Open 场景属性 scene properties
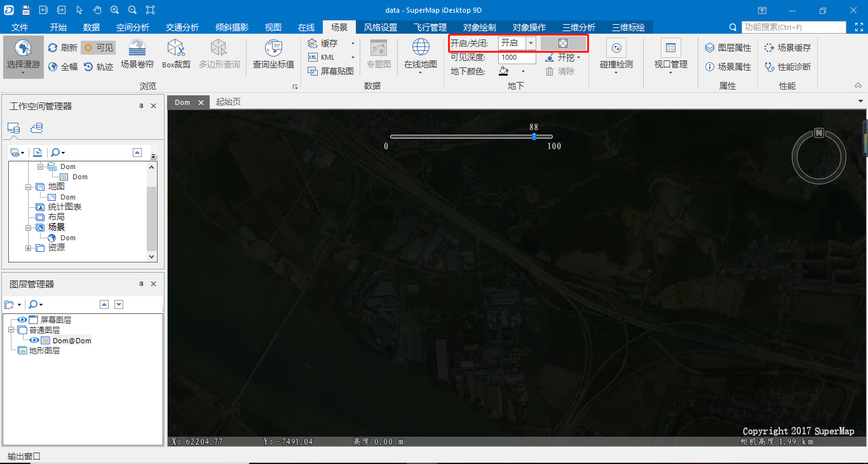Screen dimensions: 868x464 728,67
